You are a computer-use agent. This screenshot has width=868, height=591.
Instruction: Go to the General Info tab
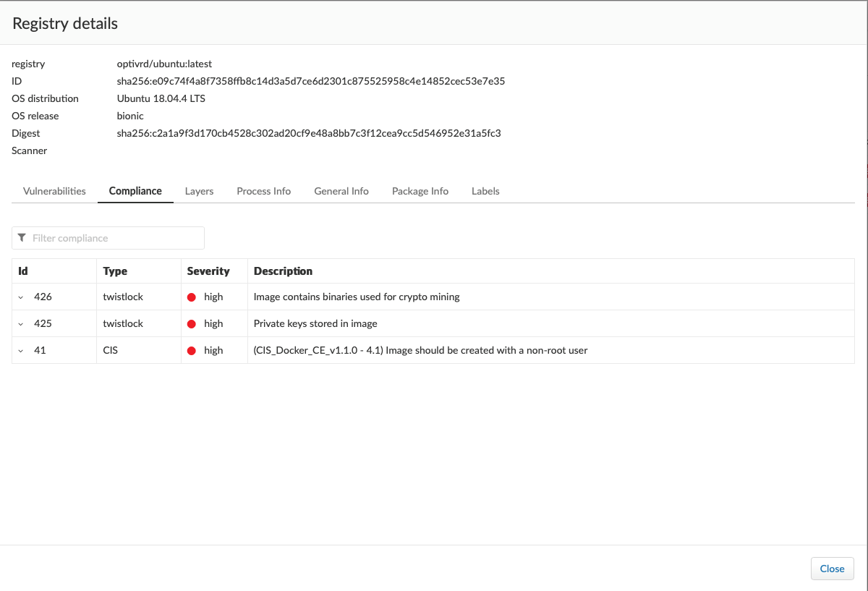tap(341, 191)
